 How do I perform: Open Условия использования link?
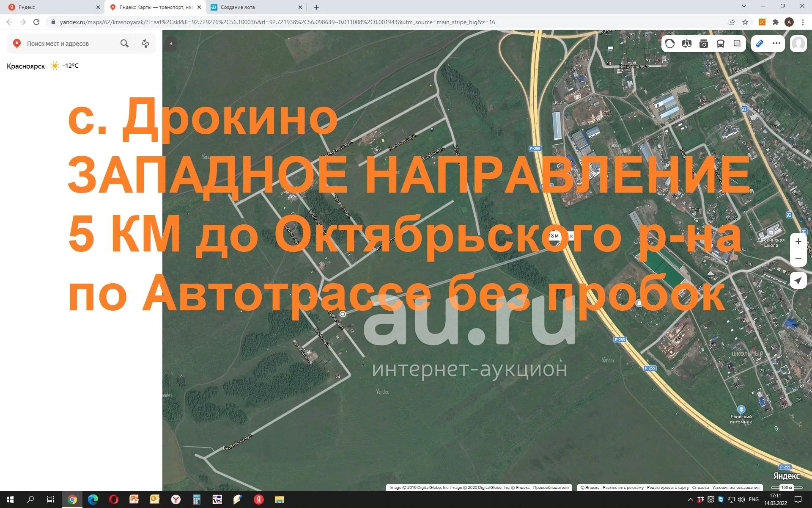coord(736,488)
